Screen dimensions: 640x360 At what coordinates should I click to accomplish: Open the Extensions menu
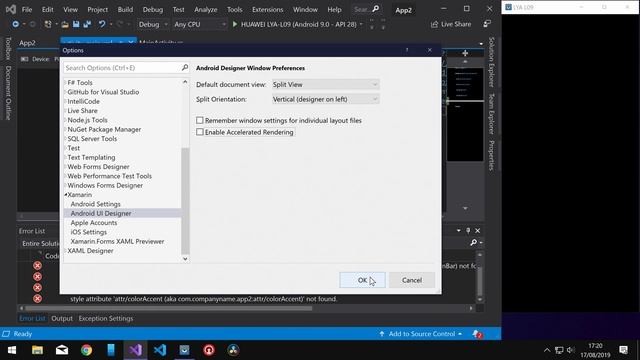(x=268, y=9)
